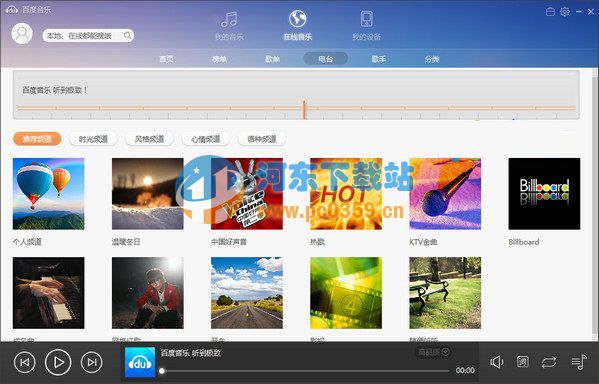Open the film reel countdown thumbnail

click(346, 293)
